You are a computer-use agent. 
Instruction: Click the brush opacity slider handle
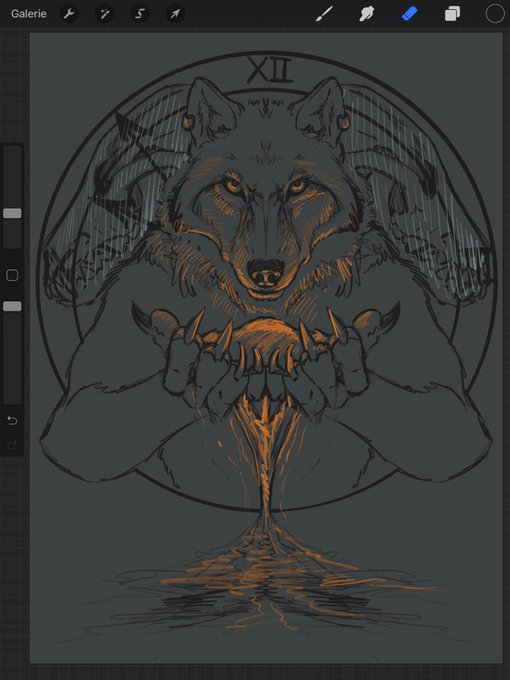(x=12, y=306)
